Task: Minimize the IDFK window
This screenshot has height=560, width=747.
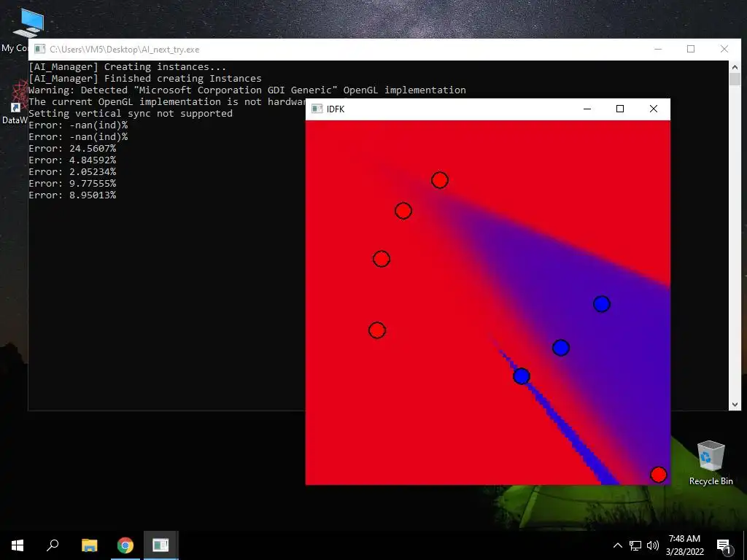Action: (587, 109)
